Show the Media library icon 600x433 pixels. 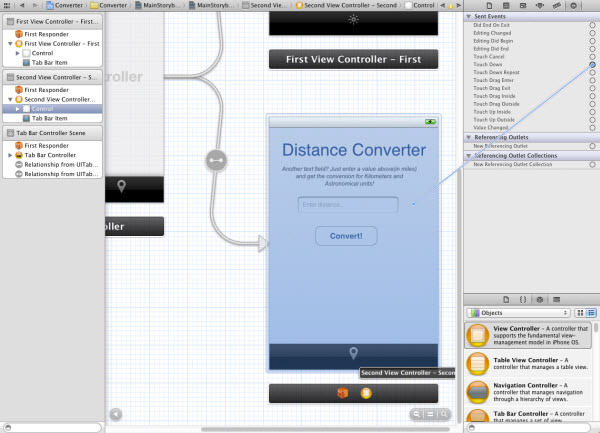point(556,300)
